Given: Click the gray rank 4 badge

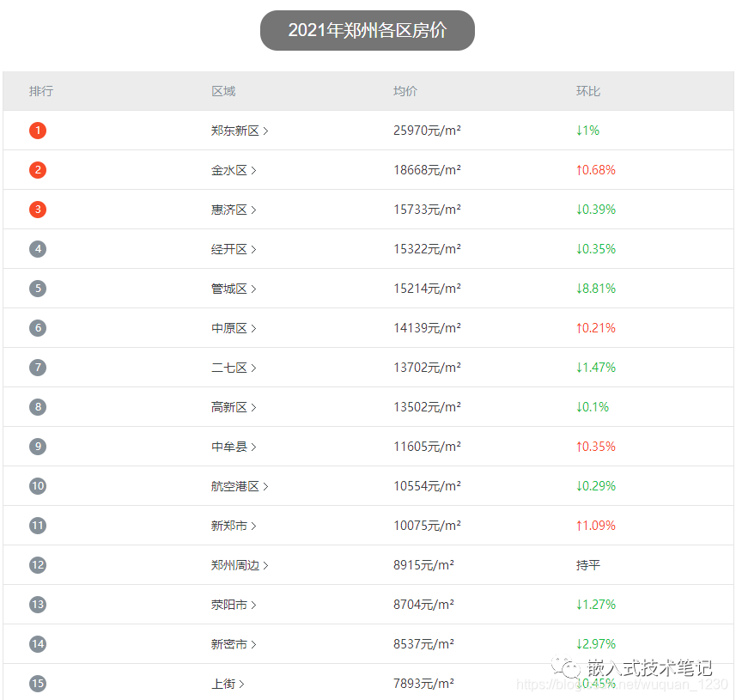Looking at the screenshot, I should point(38,249).
